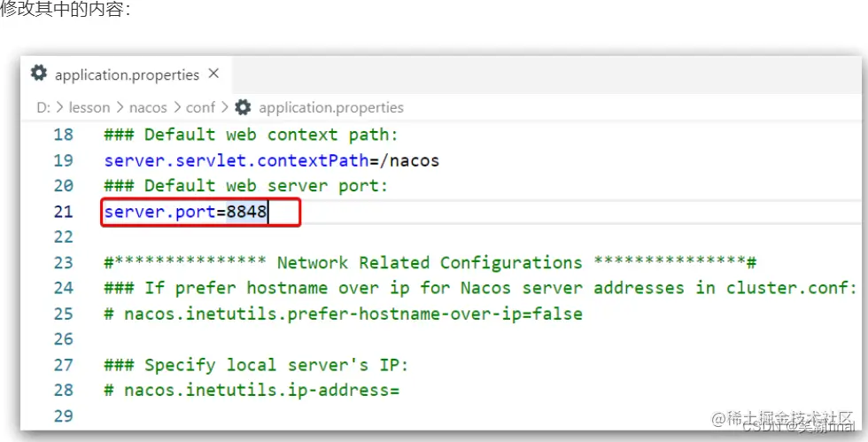Click application.properties in the breadcrumb

pyautogui.click(x=331, y=107)
